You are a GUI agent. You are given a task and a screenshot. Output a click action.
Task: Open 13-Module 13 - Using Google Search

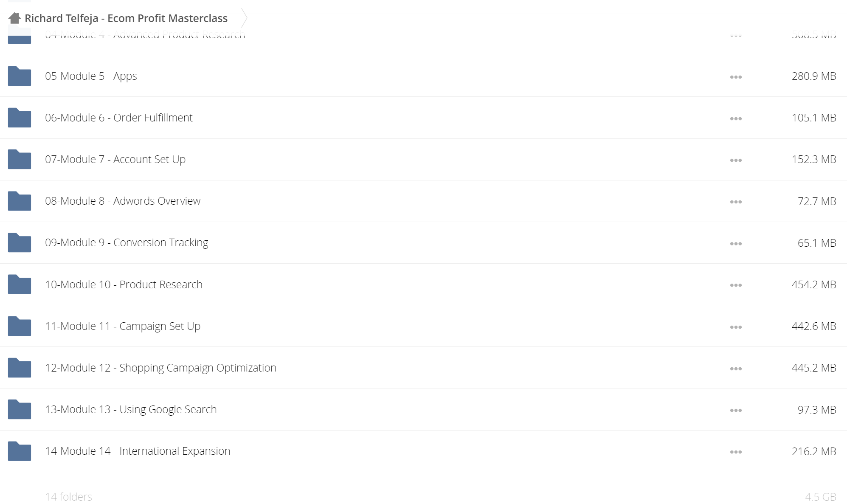[131, 410]
